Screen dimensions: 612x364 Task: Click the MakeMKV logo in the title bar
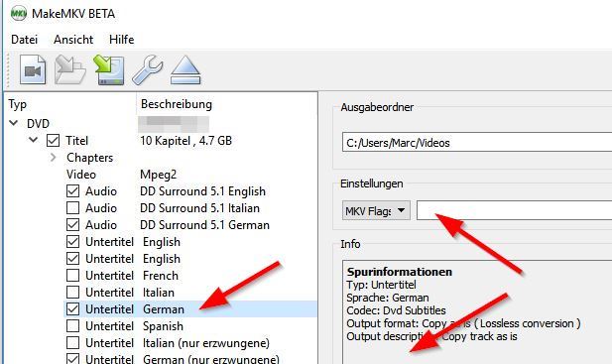pyautogui.click(x=18, y=14)
